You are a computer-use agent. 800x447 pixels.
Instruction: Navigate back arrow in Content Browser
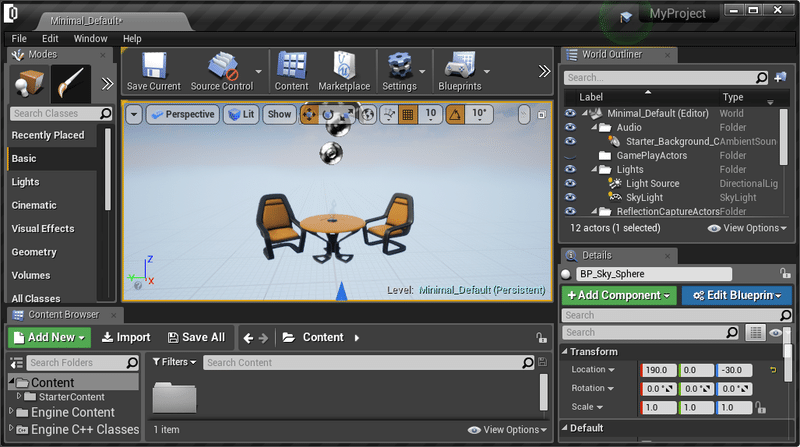point(248,338)
